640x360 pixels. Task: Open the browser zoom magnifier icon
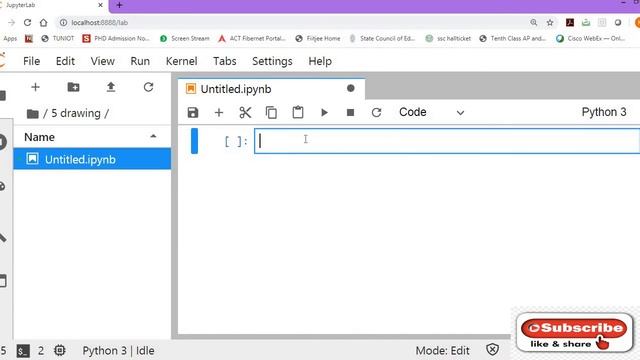(533, 22)
